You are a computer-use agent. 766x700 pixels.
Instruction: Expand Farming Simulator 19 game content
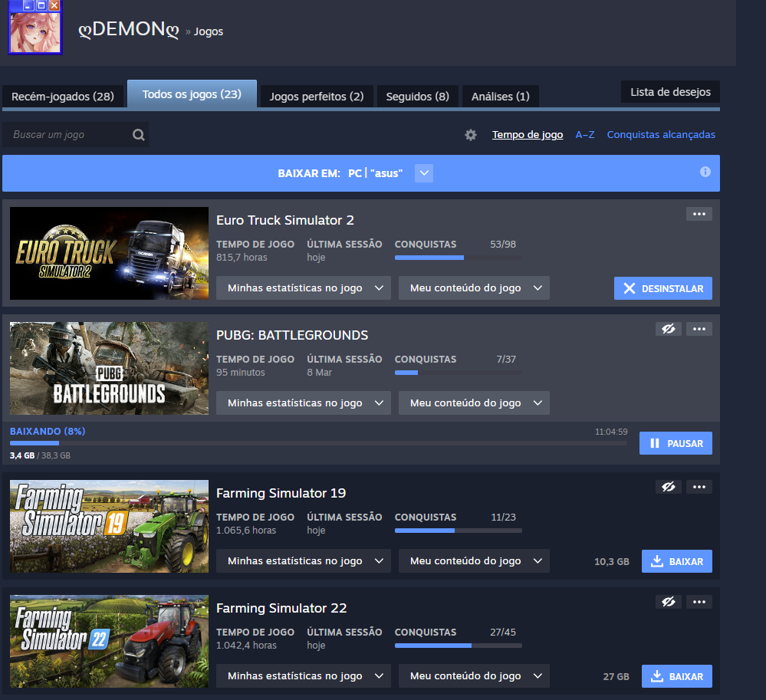click(474, 560)
